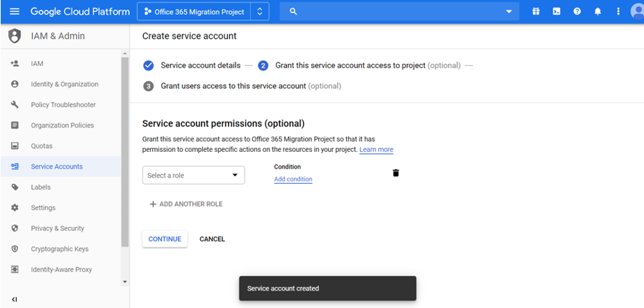Viewport: 644px width, 308px height.
Task: Open the three-dot more options menu
Action: coord(618,12)
